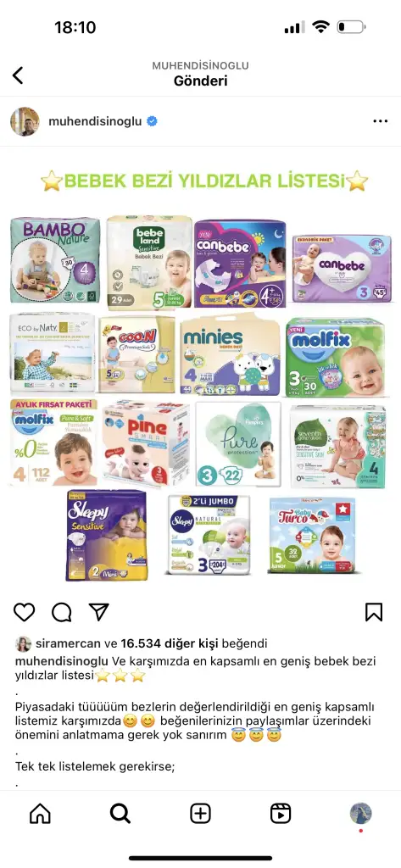This screenshot has width=401, height=868.
Task: Tap the Pampers Pure diaper package image
Action: click(238, 444)
